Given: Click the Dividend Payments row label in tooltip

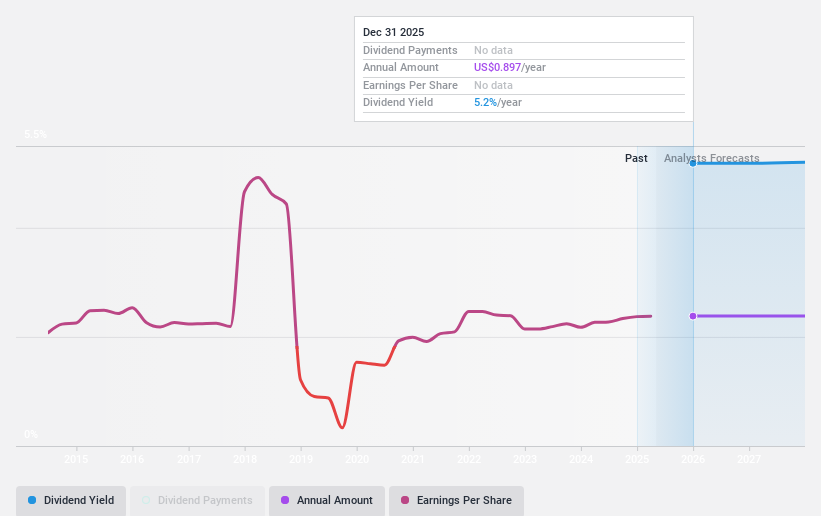Looking at the screenshot, I should [410, 50].
